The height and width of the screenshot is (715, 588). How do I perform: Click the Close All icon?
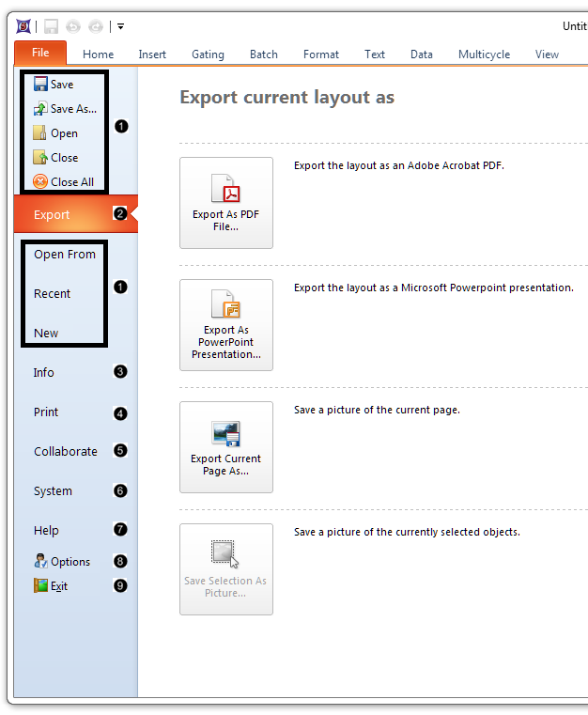[x=40, y=182]
